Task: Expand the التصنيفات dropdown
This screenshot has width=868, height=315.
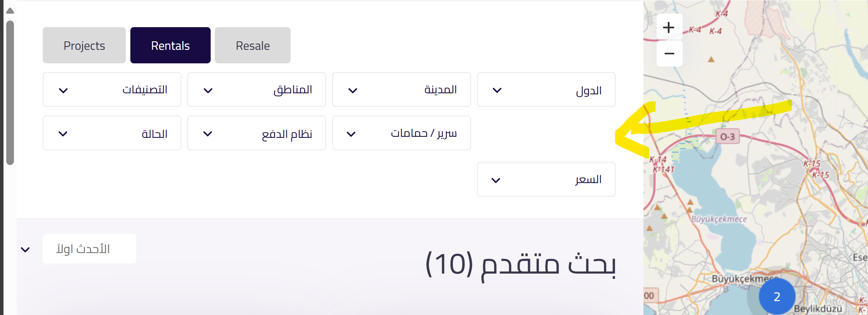Action: click(112, 90)
